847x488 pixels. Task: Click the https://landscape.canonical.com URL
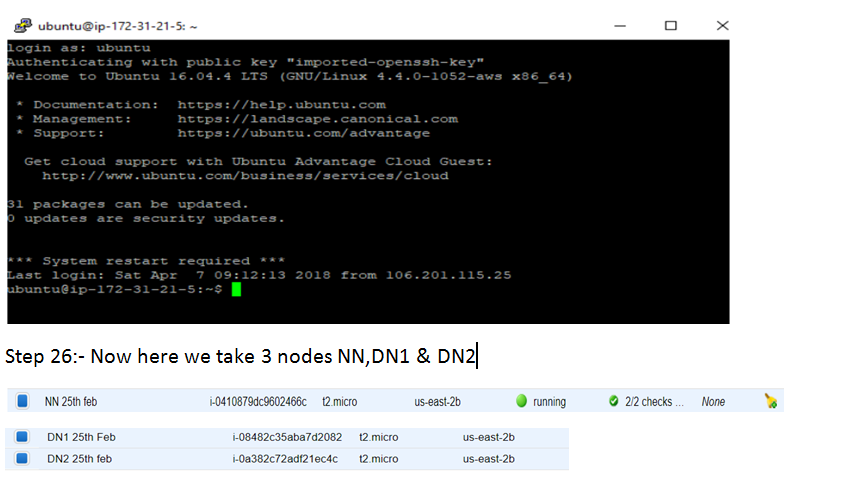click(318, 118)
